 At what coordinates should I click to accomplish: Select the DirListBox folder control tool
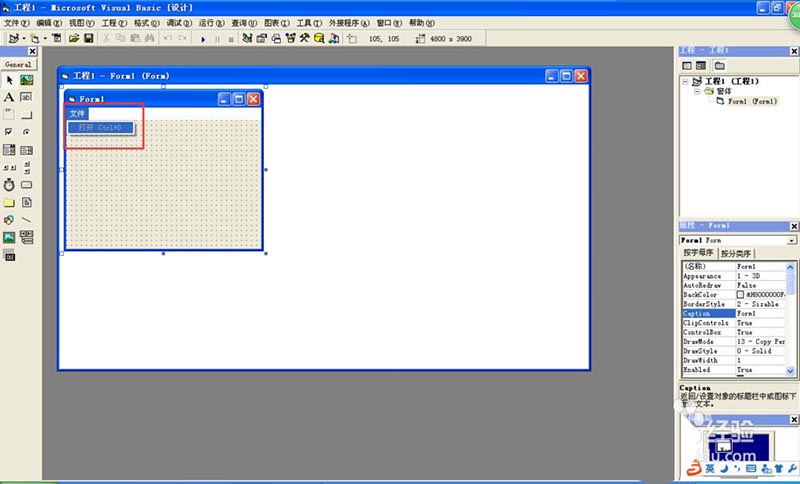(x=9, y=202)
